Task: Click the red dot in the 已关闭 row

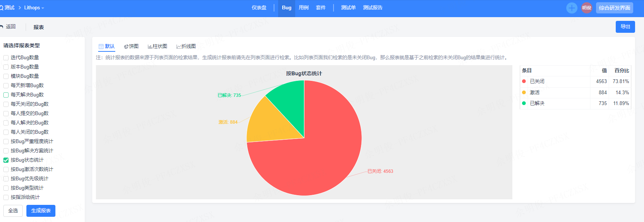Action: point(524,81)
